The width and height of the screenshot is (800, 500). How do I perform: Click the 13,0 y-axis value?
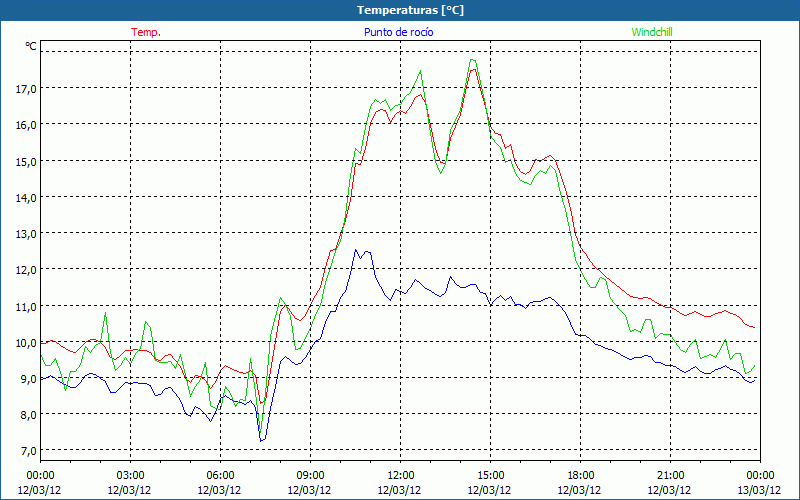(27, 234)
